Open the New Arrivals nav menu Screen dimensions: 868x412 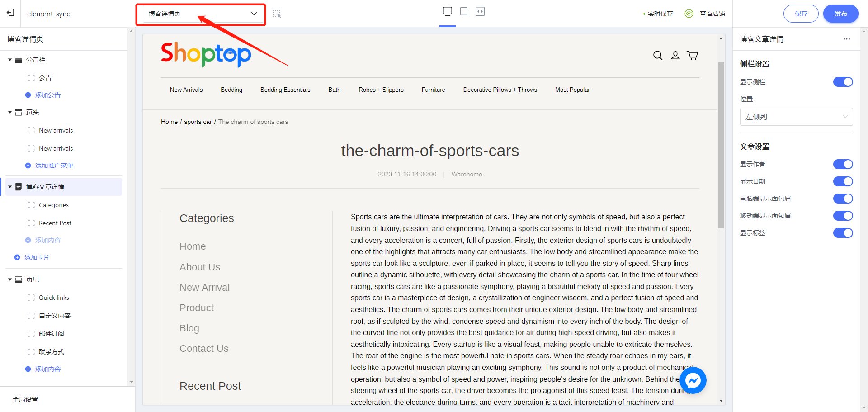(x=186, y=90)
